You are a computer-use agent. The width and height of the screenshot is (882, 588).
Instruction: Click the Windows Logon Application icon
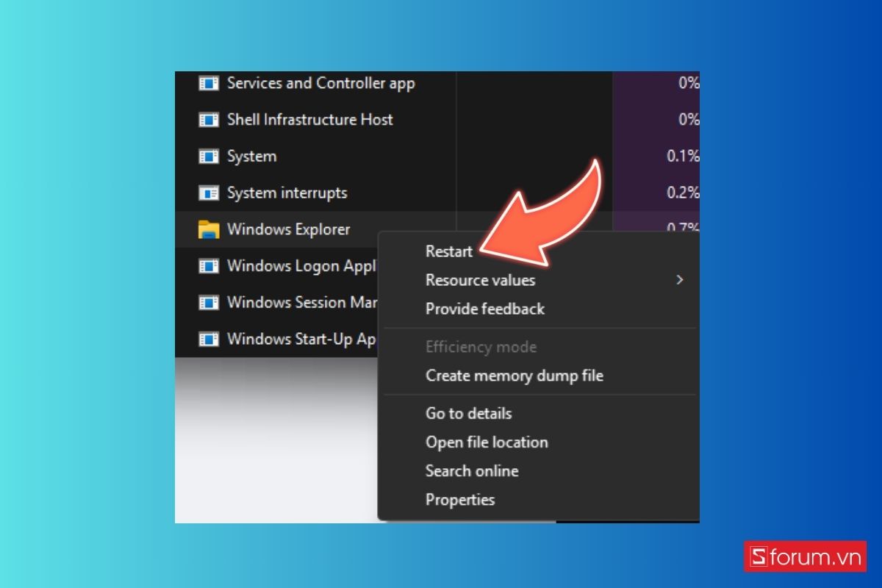pyautogui.click(x=209, y=266)
